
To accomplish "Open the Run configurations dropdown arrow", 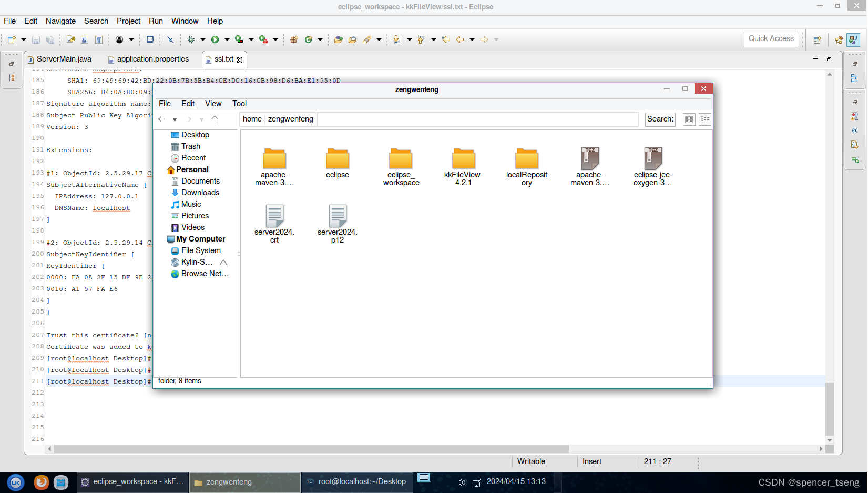I will click(x=226, y=39).
